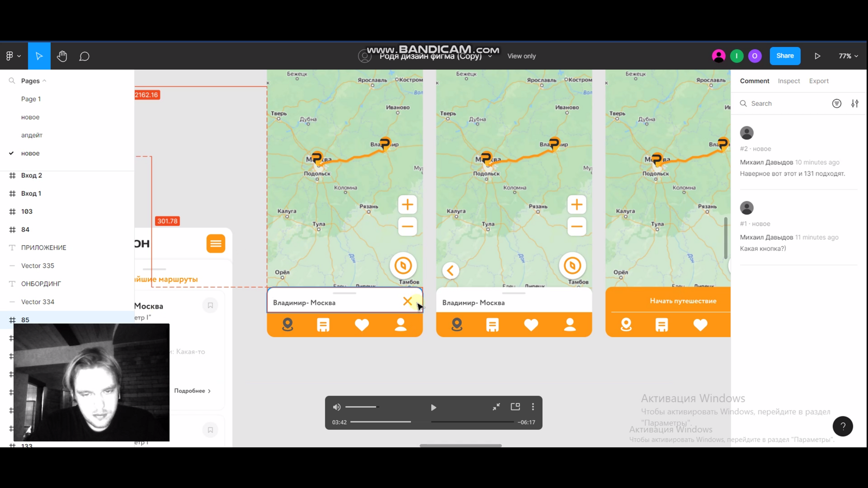Seek on the video progress bar

pos(433,422)
